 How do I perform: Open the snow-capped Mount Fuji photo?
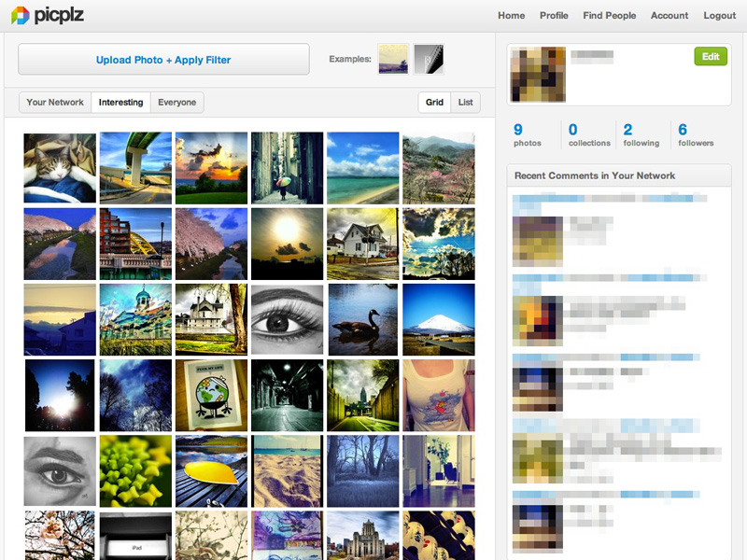tap(438, 319)
